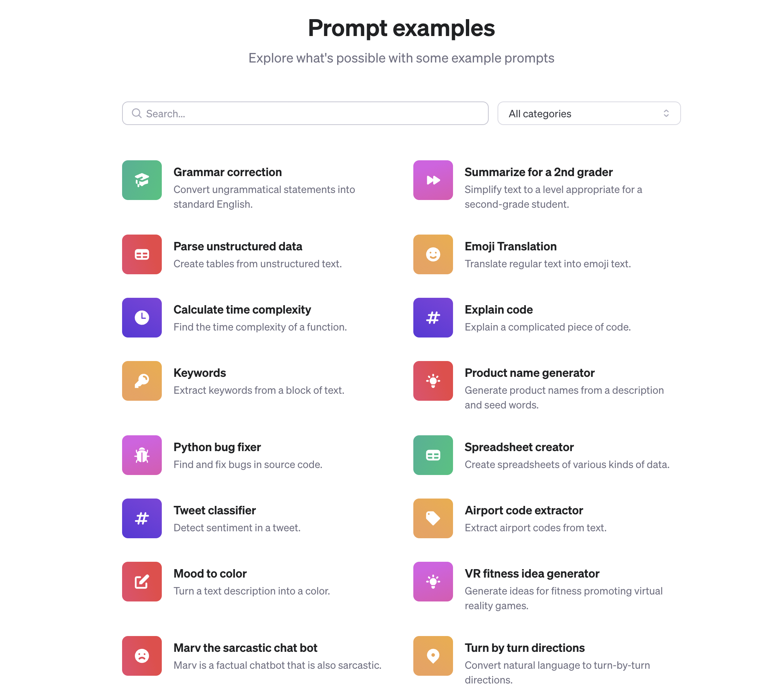This screenshot has height=700, width=770.
Task: Select the pink fast-forward Summarize icon
Action: (x=433, y=180)
